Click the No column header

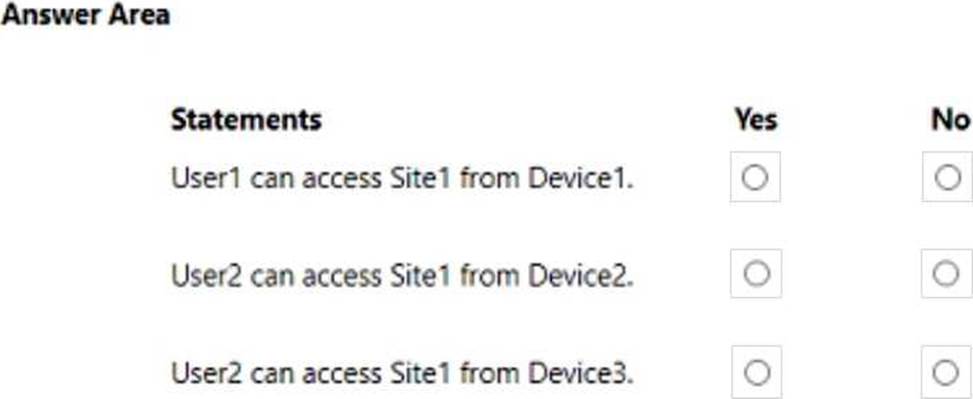tap(950, 119)
